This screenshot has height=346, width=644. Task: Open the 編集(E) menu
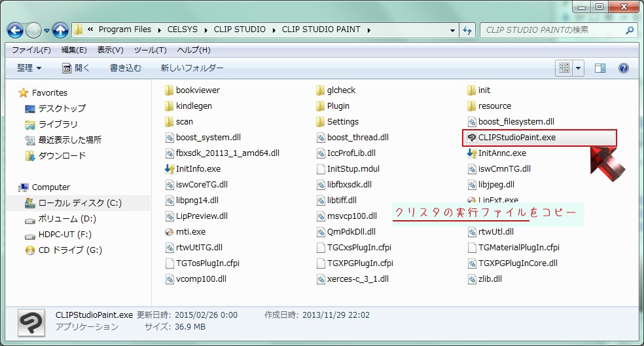(x=74, y=50)
